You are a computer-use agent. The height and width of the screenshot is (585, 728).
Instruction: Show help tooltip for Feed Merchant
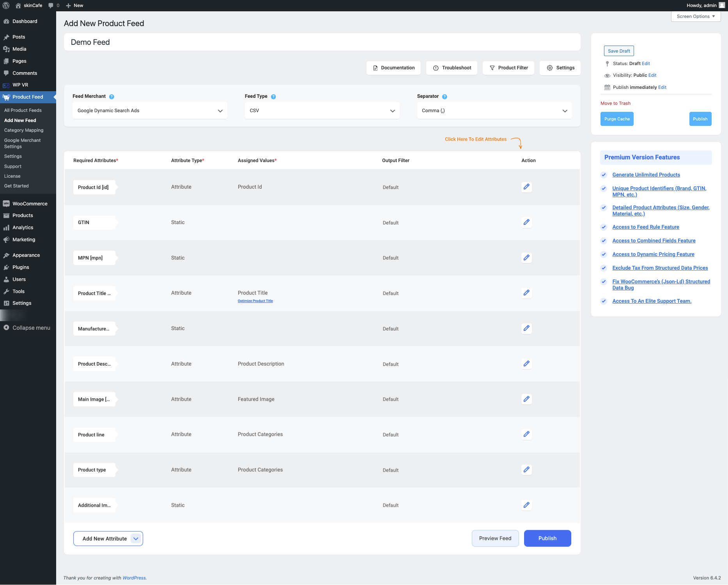[x=112, y=97]
